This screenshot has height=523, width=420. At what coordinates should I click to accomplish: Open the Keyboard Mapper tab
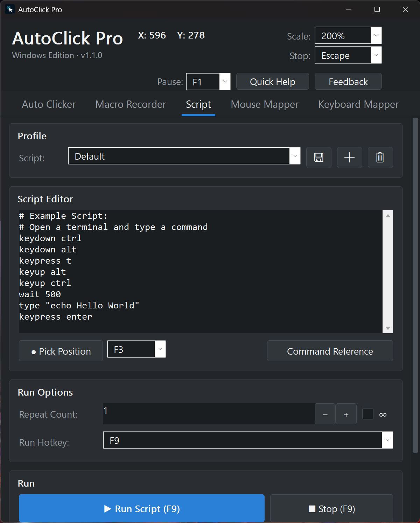pos(358,104)
